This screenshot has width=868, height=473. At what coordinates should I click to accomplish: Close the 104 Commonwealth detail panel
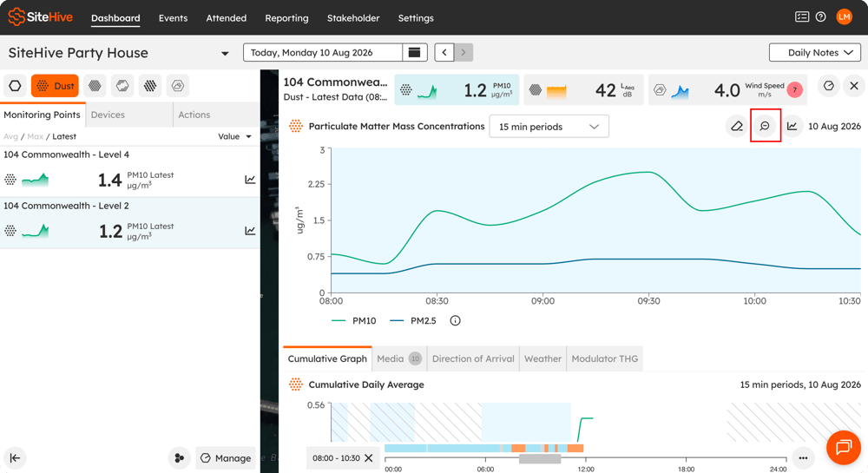(854, 86)
